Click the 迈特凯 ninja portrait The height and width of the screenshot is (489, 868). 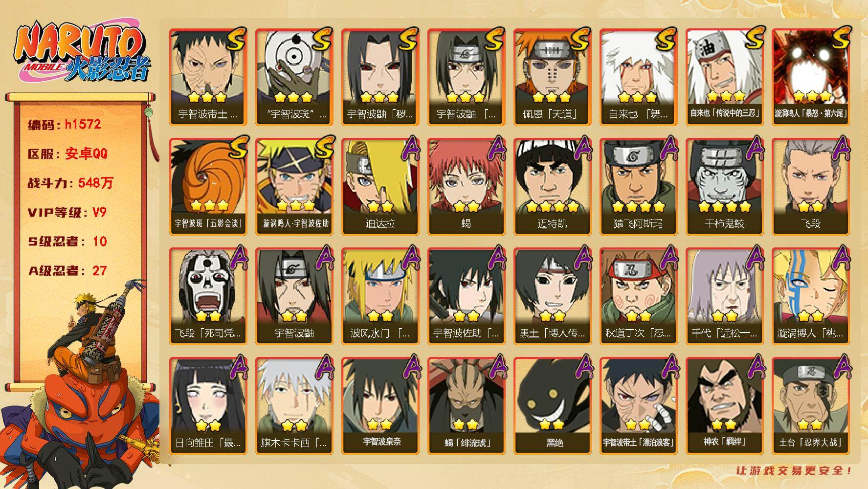[x=552, y=187]
